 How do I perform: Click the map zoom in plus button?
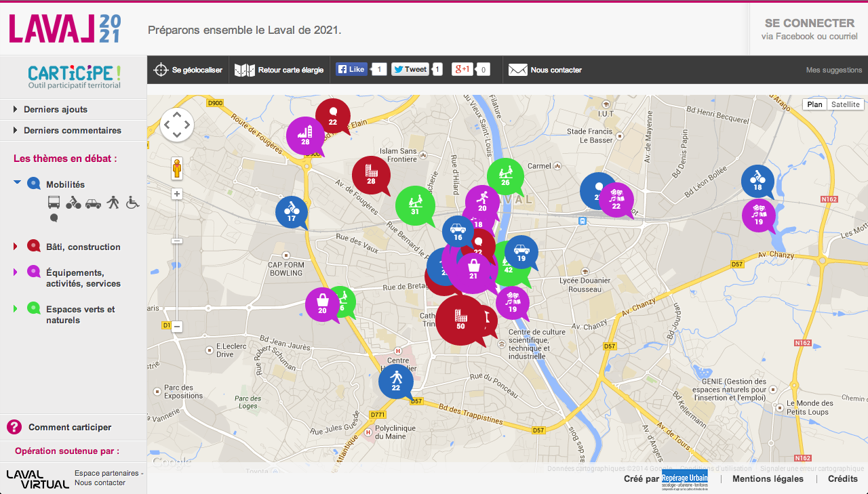(177, 194)
